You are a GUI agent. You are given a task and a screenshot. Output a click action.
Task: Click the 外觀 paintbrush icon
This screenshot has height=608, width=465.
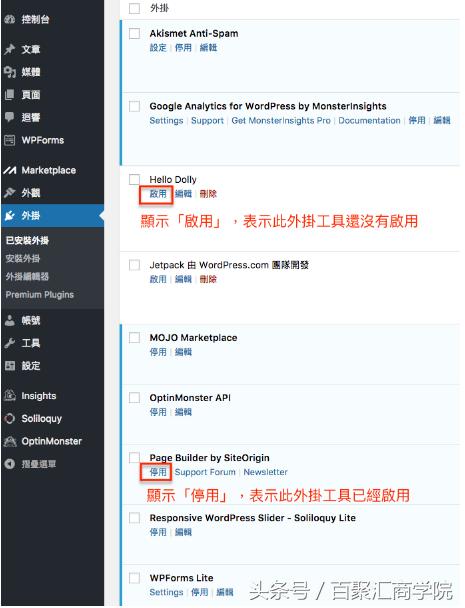pos(10,192)
